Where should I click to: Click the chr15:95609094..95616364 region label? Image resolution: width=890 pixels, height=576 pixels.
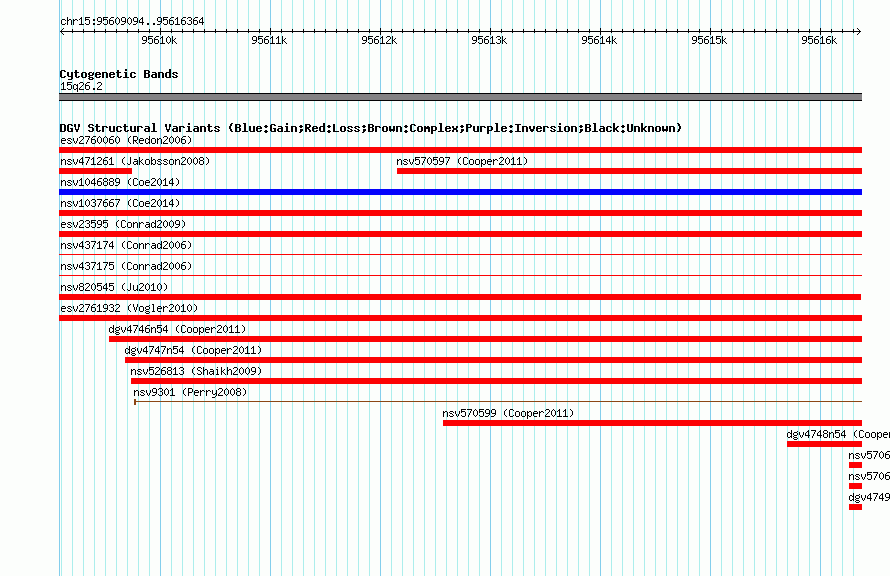[x=132, y=21]
